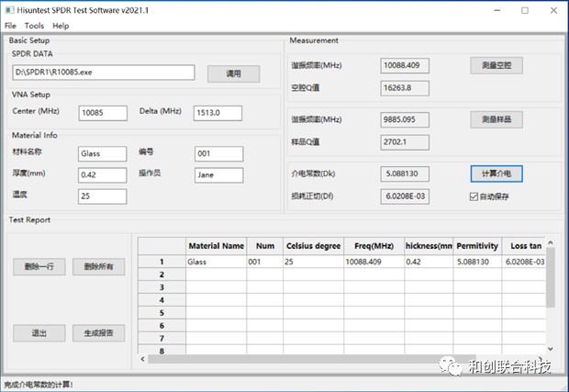
Task: Select the 6.0208E-03 cell in the table
Action: point(524,262)
